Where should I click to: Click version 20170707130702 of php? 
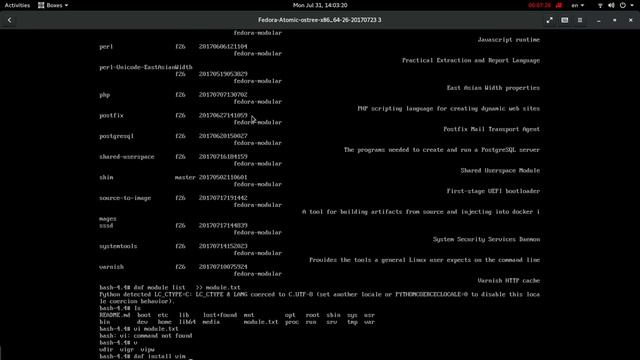coord(223,95)
